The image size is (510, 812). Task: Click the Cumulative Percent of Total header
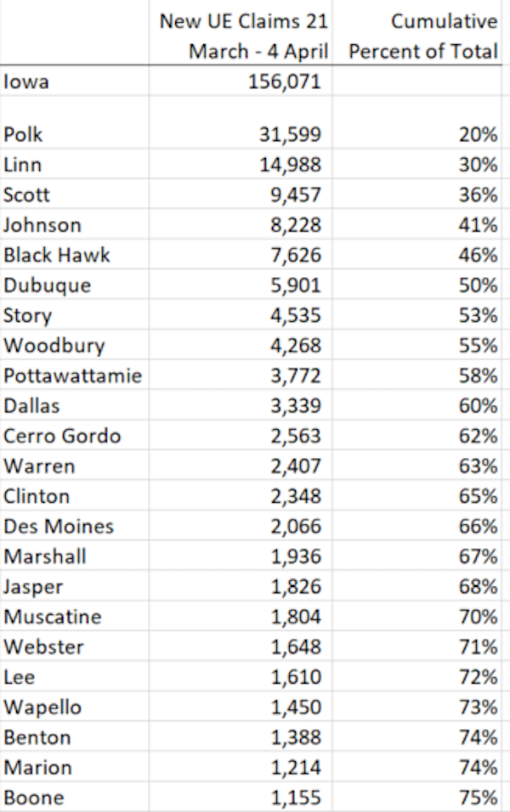[416, 32]
